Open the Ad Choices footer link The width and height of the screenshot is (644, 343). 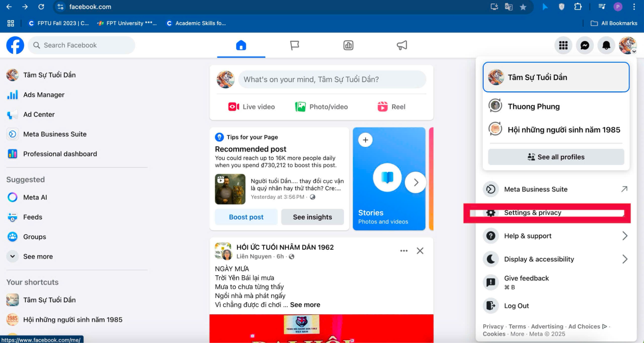(587, 326)
